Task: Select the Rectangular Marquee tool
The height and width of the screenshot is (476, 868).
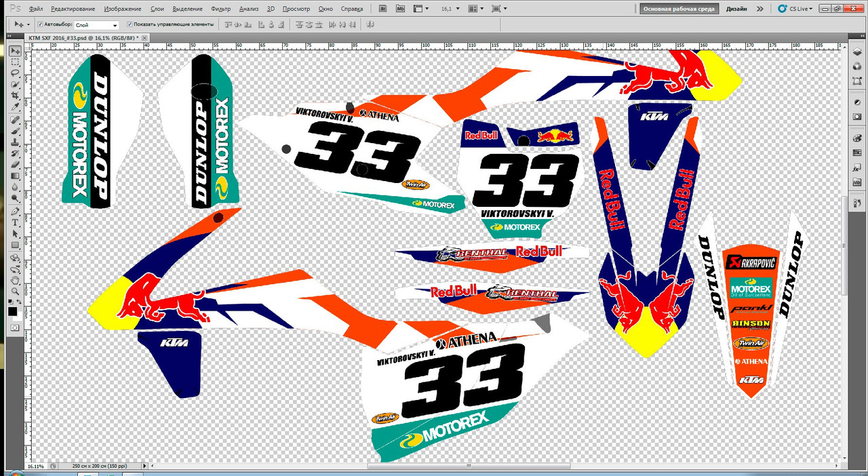Action: [15, 62]
